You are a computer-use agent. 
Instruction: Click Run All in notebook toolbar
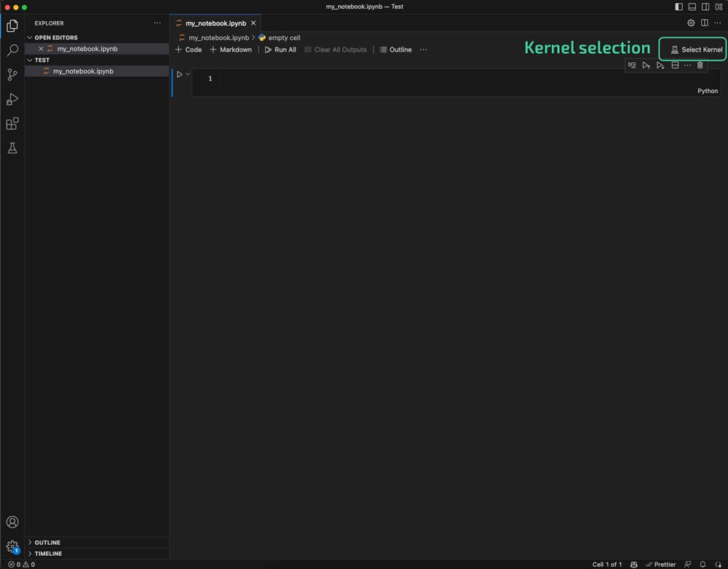pyautogui.click(x=280, y=49)
